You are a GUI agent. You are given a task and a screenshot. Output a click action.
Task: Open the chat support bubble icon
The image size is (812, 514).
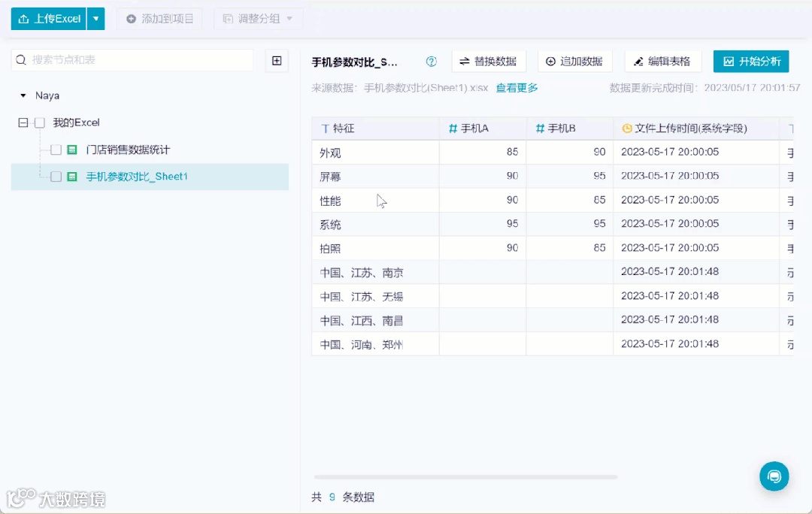pos(774,476)
